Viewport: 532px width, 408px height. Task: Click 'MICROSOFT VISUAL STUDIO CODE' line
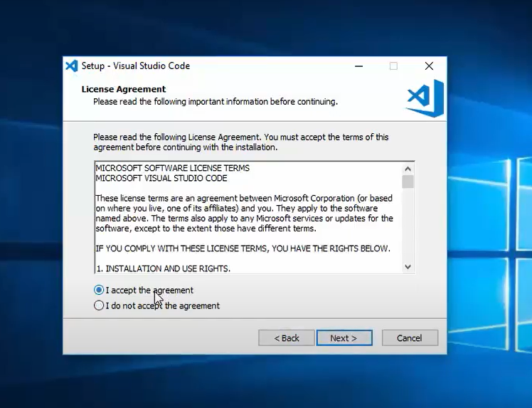coord(161,178)
